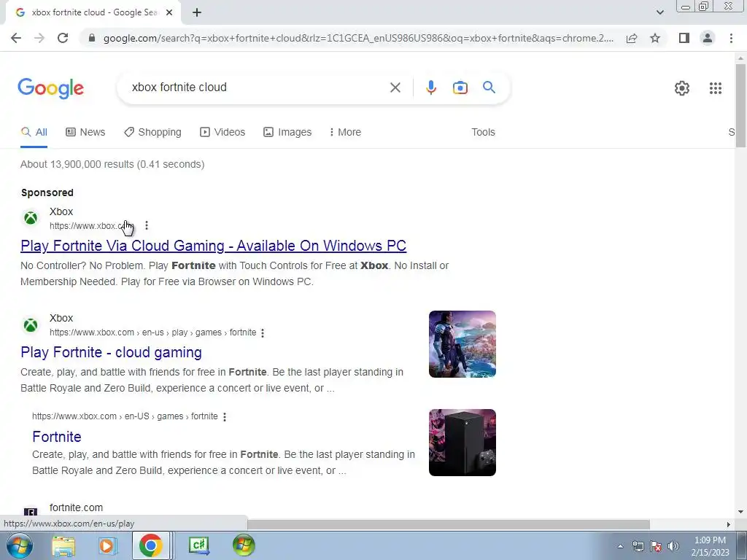Bookmark this page with the star icon

pos(655,38)
